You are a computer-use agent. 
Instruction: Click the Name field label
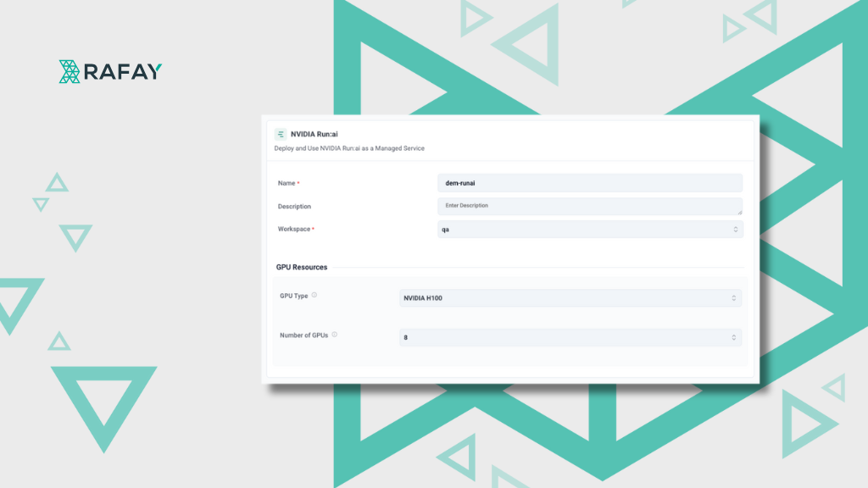point(287,183)
